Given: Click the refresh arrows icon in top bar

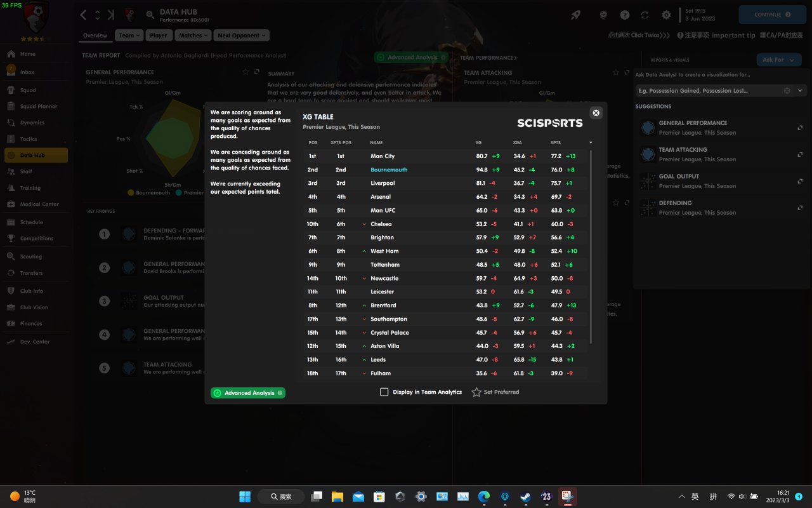Looking at the screenshot, I should pyautogui.click(x=645, y=15).
